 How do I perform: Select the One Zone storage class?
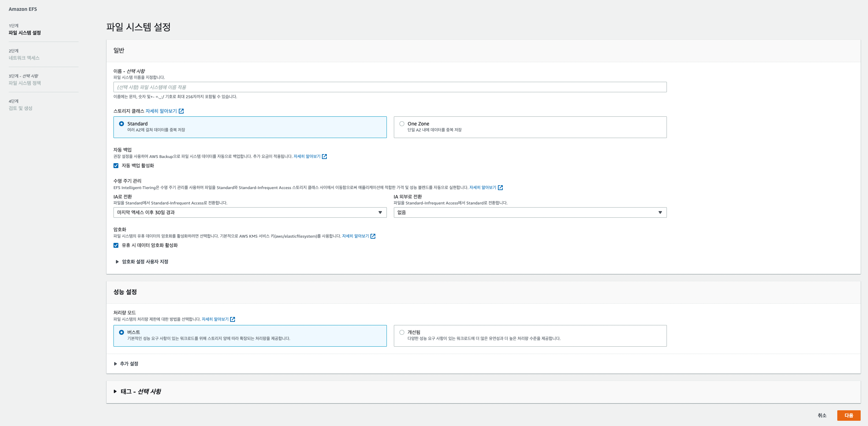[x=402, y=124]
